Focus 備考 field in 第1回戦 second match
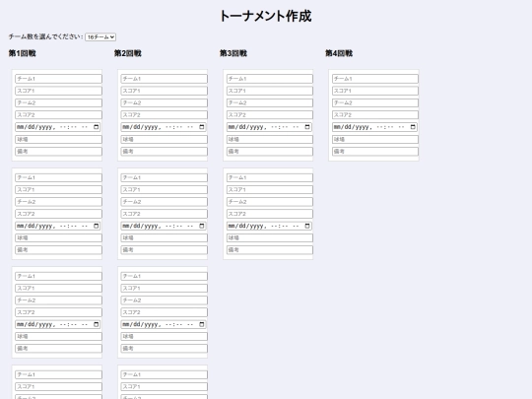532x399 pixels. [58, 250]
